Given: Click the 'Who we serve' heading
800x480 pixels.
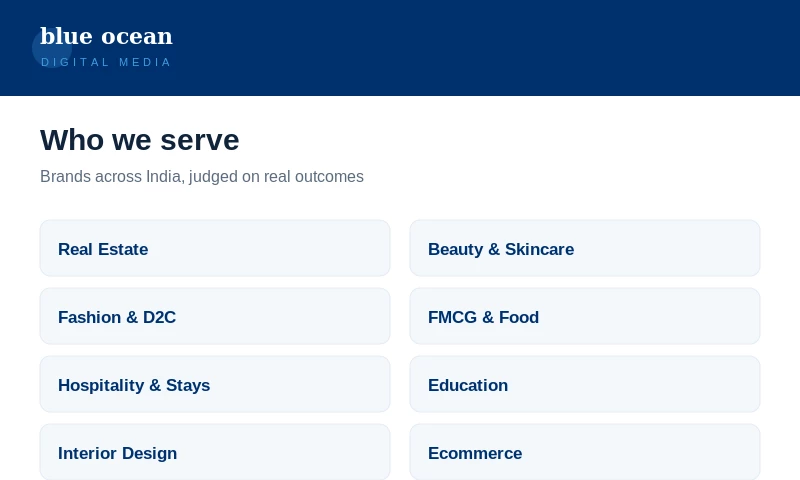Looking at the screenshot, I should click(139, 140).
